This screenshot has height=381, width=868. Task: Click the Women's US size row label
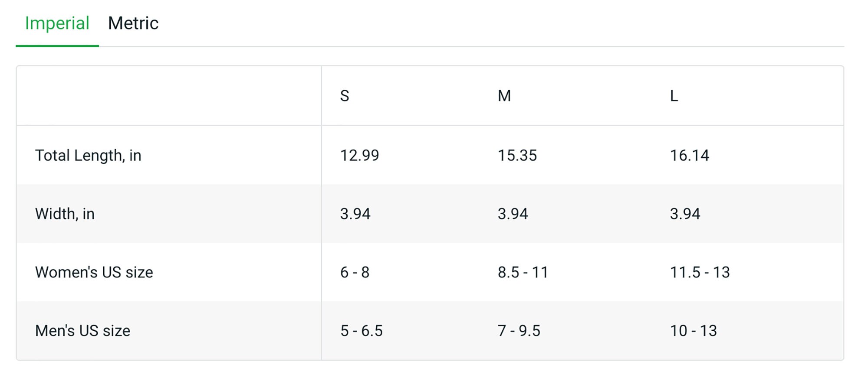94,272
